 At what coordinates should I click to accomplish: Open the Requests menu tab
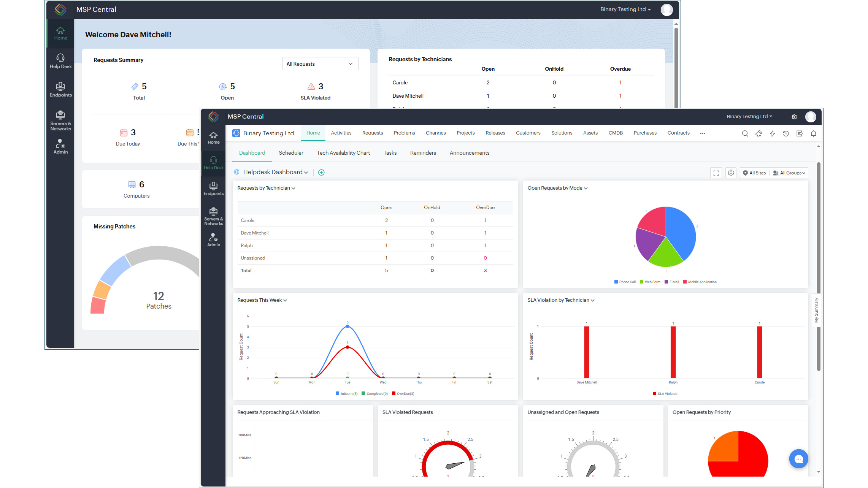tap(372, 133)
